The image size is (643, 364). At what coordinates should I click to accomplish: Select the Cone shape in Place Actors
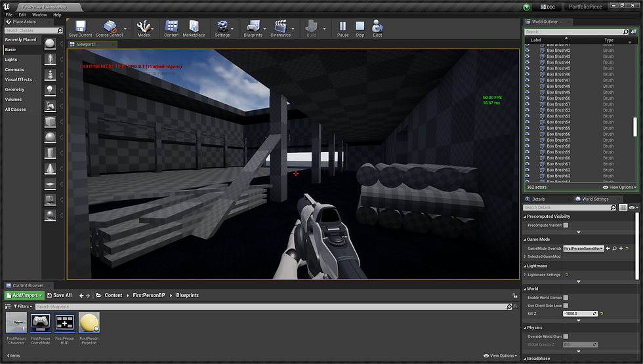click(50, 168)
